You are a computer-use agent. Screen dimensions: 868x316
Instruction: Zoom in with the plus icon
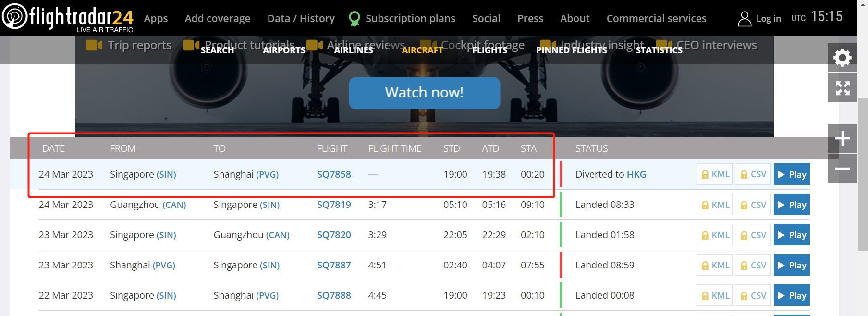pyautogui.click(x=842, y=139)
